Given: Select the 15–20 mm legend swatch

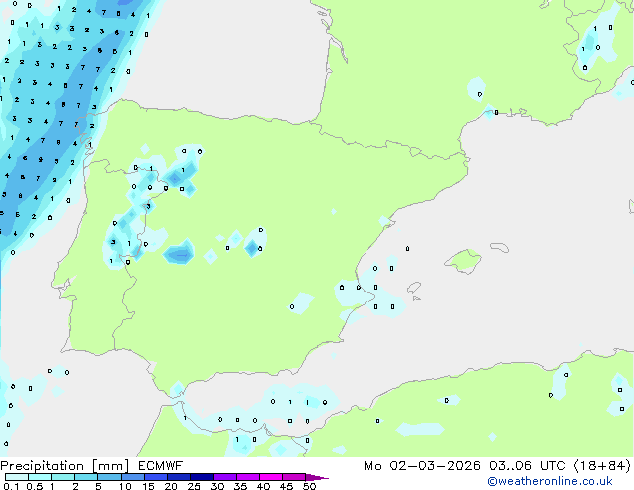Looking at the screenshot, I should [155, 477].
